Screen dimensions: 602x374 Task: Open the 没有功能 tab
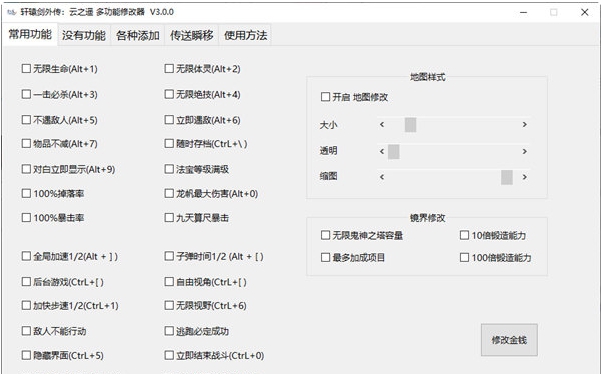[84, 35]
